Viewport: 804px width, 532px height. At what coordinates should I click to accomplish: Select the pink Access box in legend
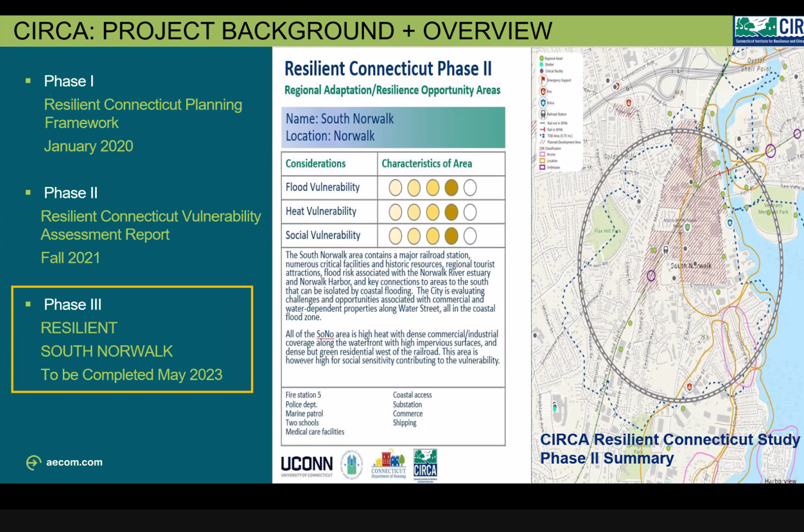pos(542,154)
